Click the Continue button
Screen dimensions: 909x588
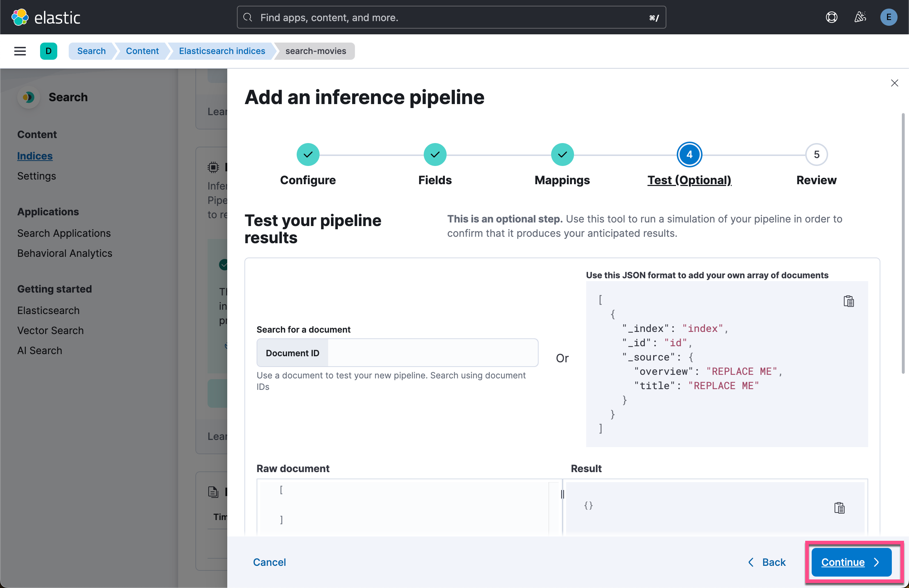coord(851,562)
